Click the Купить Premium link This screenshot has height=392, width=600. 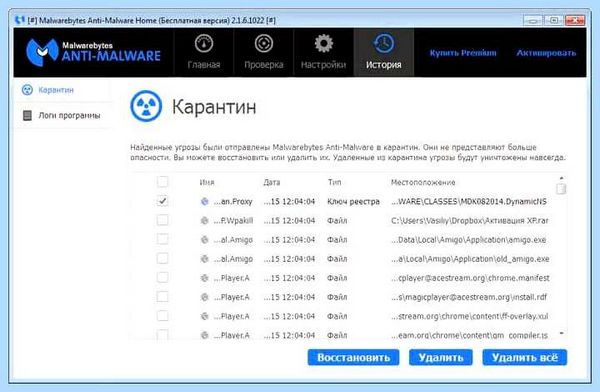click(463, 53)
